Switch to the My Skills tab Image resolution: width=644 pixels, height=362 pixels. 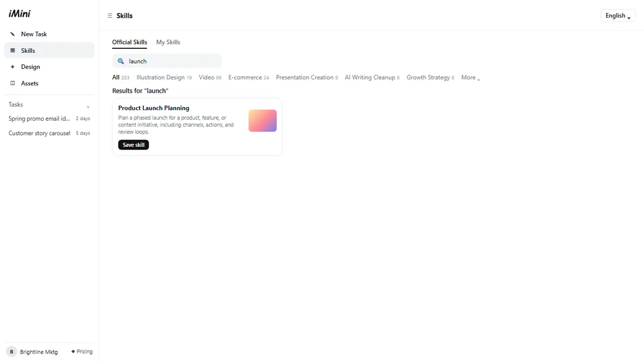click(x=168, y=42)
